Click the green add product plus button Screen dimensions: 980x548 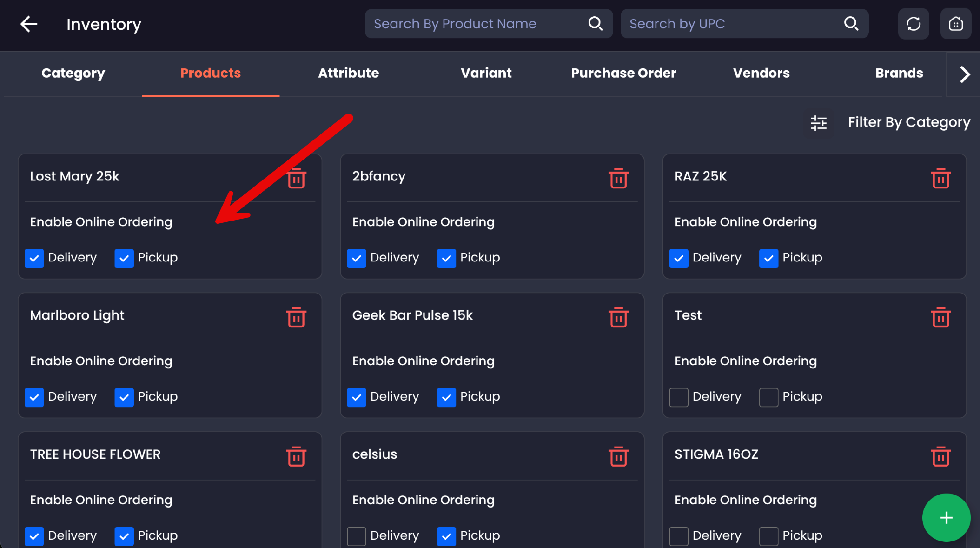point(946,518)
